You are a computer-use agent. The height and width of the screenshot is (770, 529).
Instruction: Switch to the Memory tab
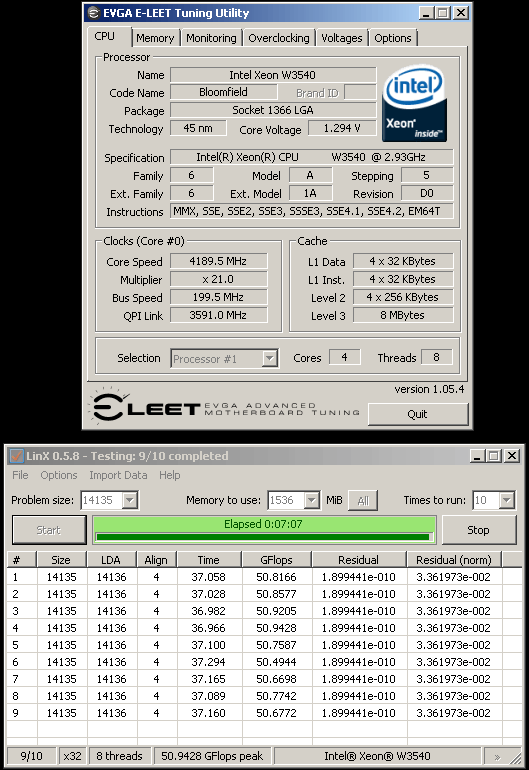tap(155, 38)
